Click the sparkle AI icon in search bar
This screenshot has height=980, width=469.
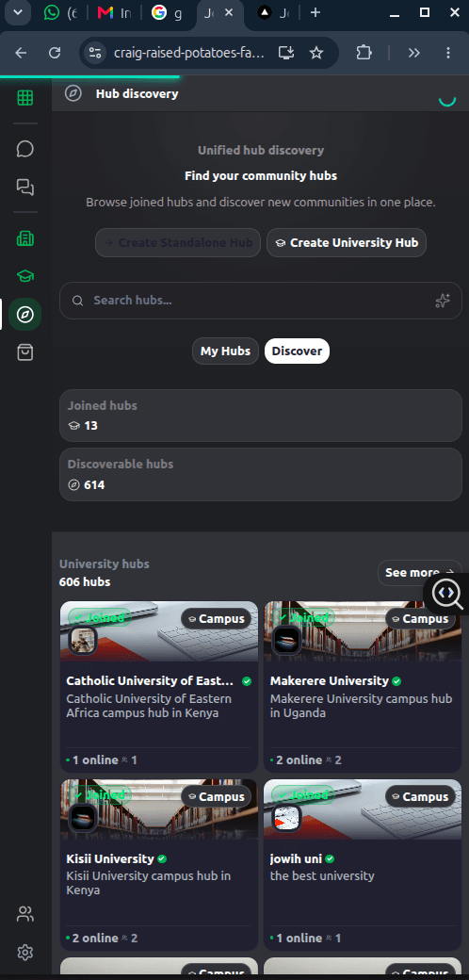(x=443, y=301)
